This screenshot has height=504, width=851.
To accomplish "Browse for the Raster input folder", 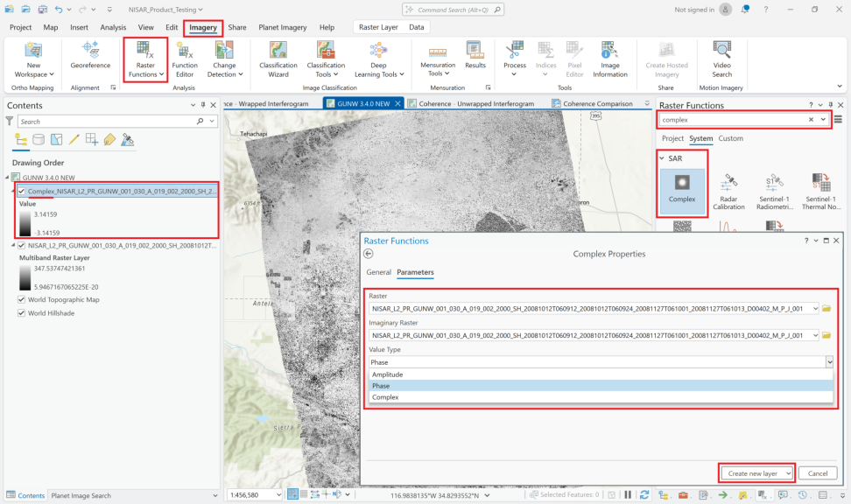I will coord(826,308).
